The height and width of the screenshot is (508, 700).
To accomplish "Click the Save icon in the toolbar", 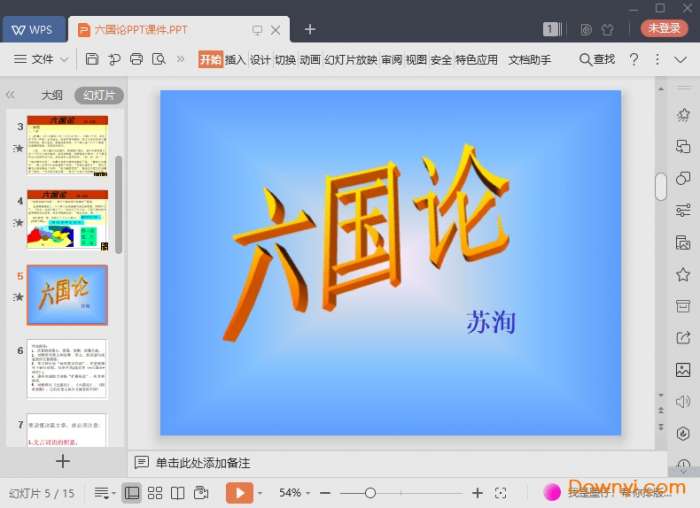I will click(92, 60).
